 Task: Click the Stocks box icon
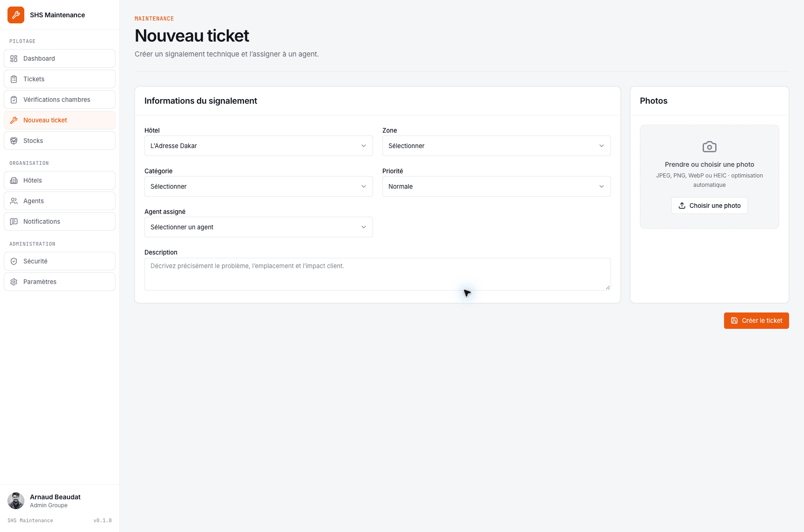tap(14, 141)
